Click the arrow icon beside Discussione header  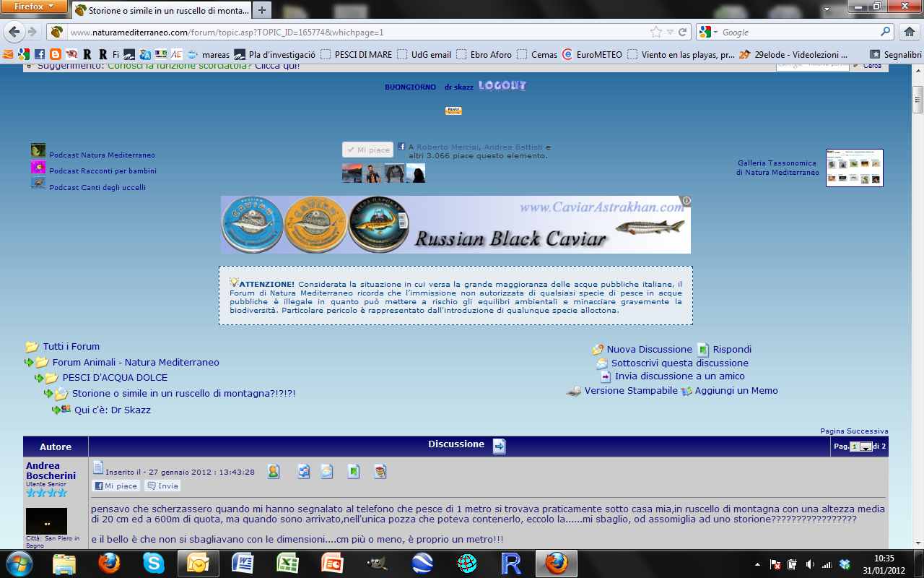point(500,447)
